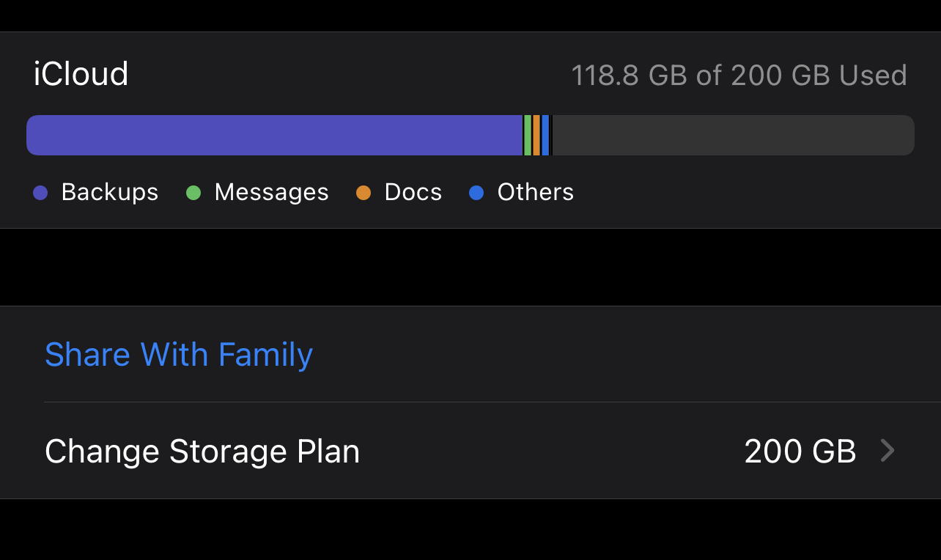The width and height of the screenshot is (941, 560).
Task: Tap the 200 GB plan value
Action: click(x=800, y=452)
